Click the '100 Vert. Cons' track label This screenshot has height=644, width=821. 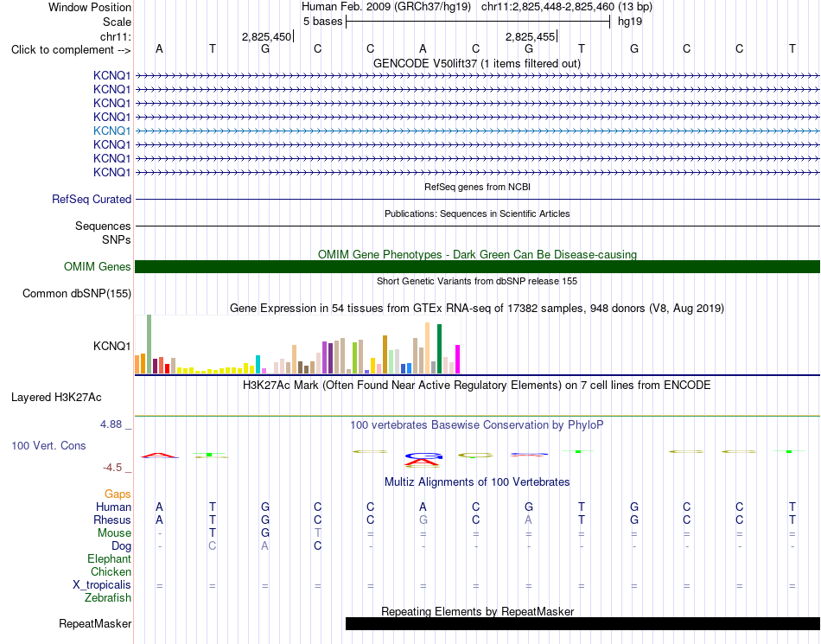pos(48,445)
